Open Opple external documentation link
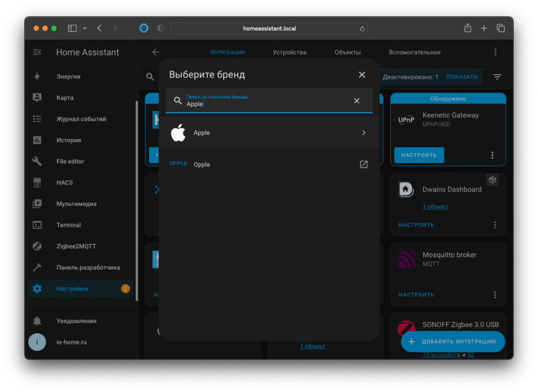538x392 pixels. tap(364, 164)
